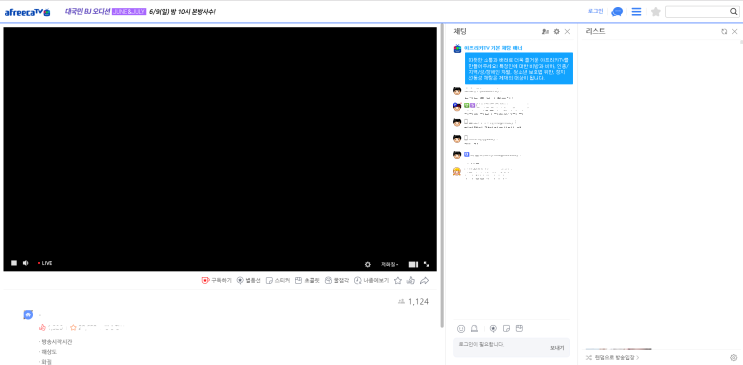Open the 저화질 quality dropdown
The width and height of the screenshot is (743, 365).
390,265
